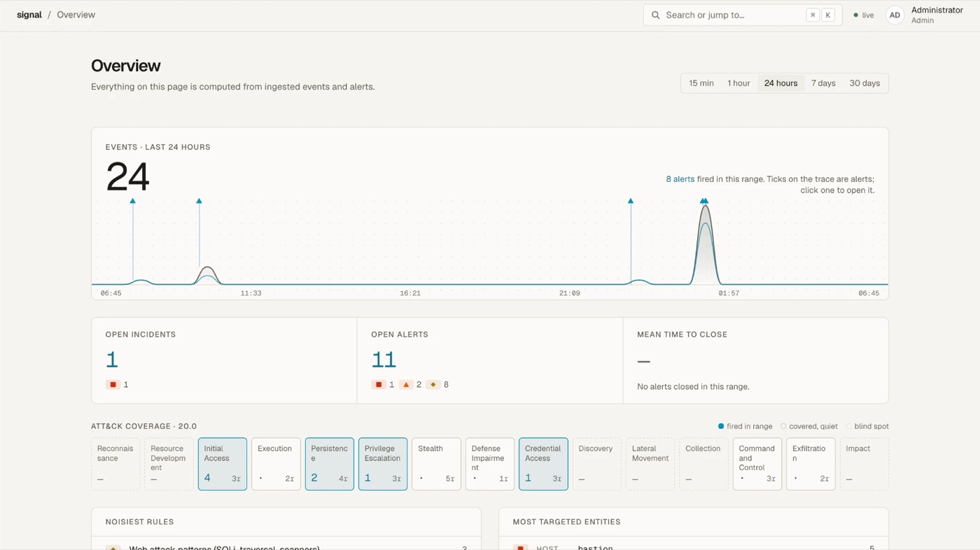This screenshot has width=980, height=550.
Task: Open the Credential Access coverage tile
Action: (543, 464)
